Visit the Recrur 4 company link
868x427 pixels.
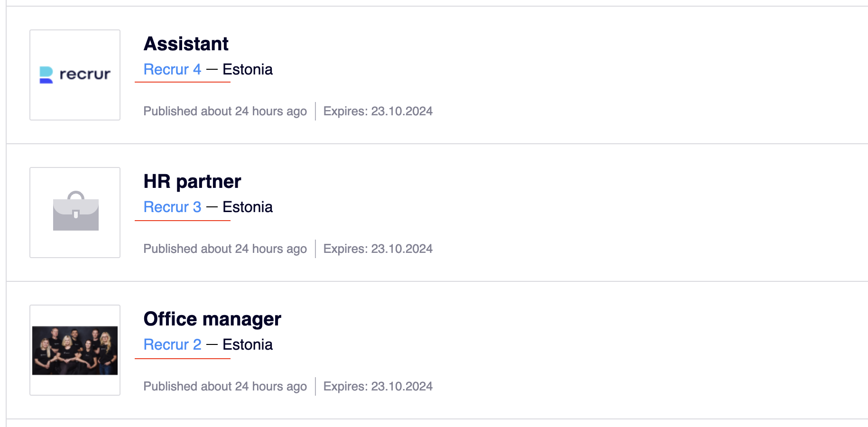click(x=172, y=70)
